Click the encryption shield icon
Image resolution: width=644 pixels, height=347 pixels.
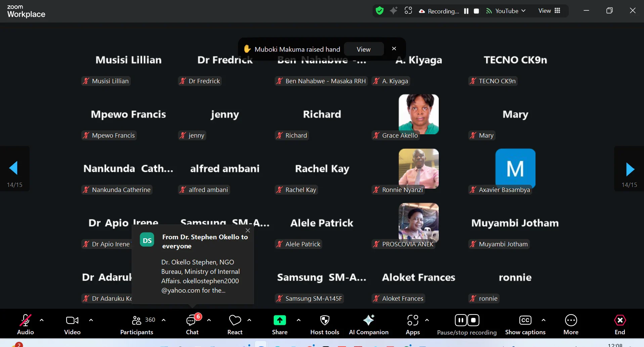click(380, 11)
